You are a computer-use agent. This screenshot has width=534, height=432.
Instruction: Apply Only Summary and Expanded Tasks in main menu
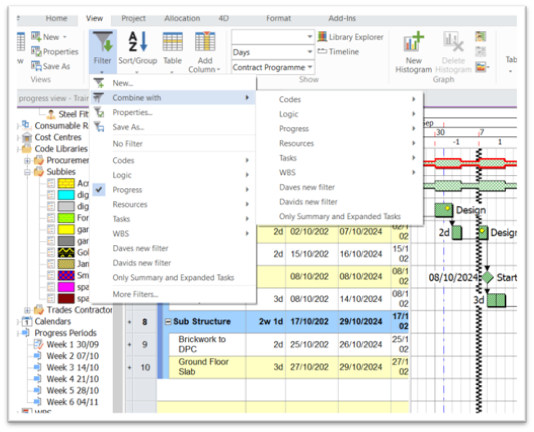(x=173, y=278)
